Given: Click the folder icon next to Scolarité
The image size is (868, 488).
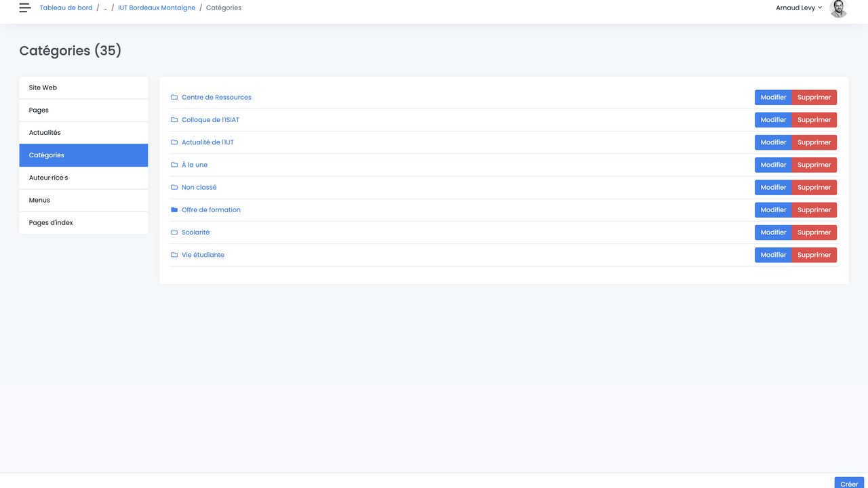Looking at the screenshot, I should (x=174, y=232).
